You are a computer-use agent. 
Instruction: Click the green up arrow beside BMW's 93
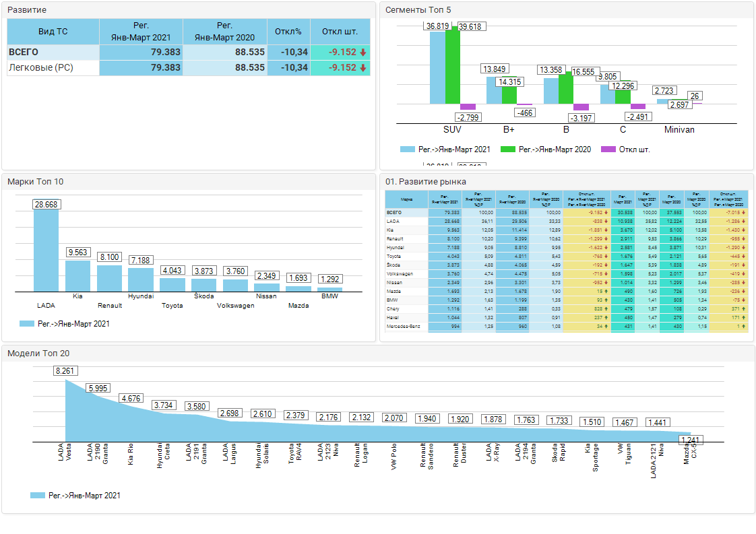tap(607, 299)
